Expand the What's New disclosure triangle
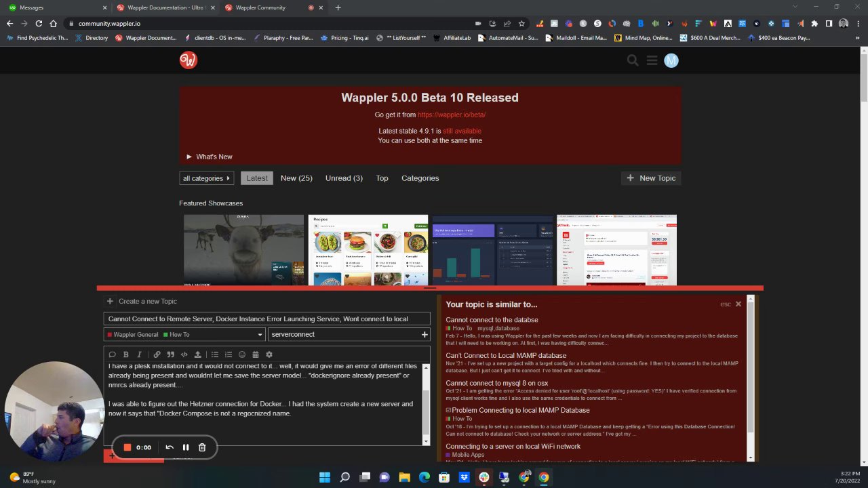The width and height of the screenshot is (868, 488). click(189, 157)
